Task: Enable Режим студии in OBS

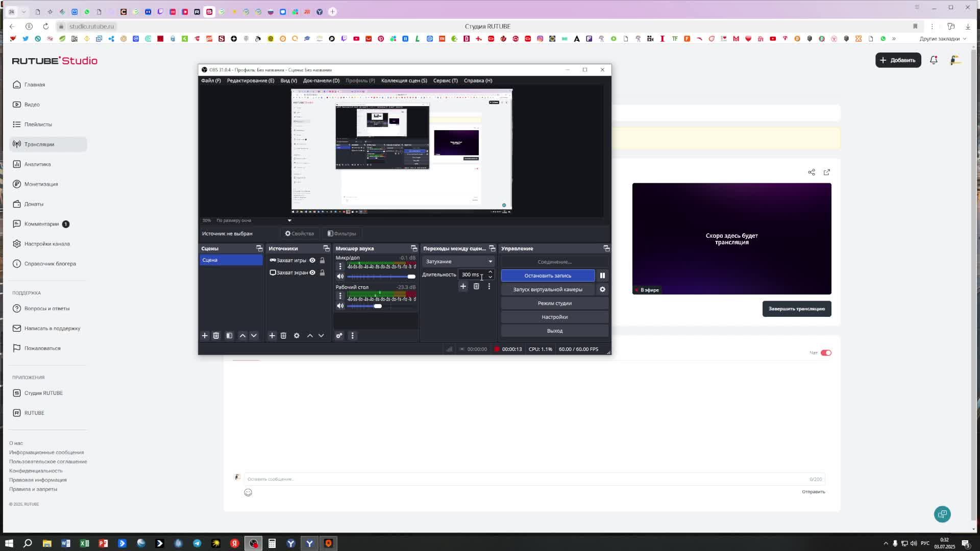Action: coord(554,303)
